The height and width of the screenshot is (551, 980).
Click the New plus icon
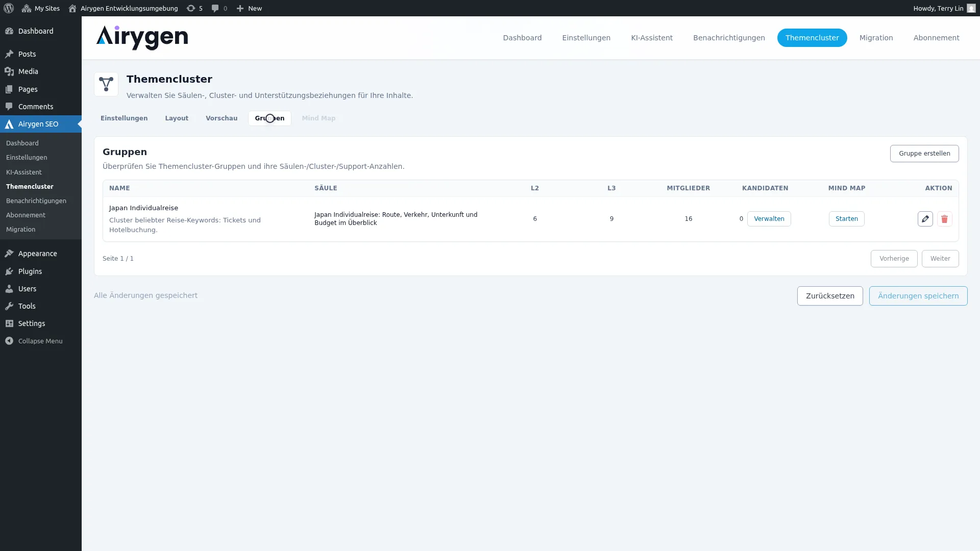click(x=241, y=8)
